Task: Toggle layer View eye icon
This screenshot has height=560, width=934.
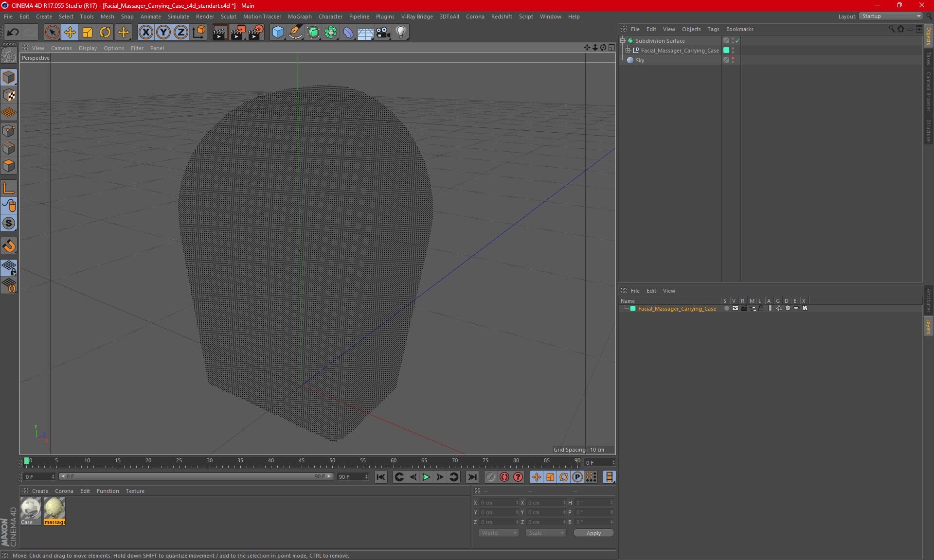Action: point(735,308)
